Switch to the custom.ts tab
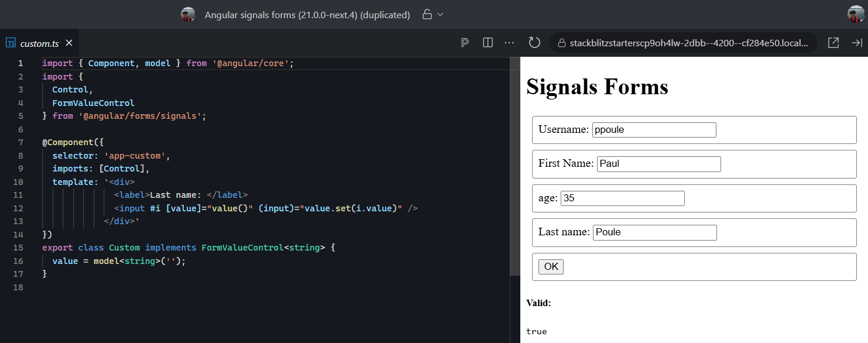The height and width of the screenshot is (343, 868). click(x=39, y=43)
